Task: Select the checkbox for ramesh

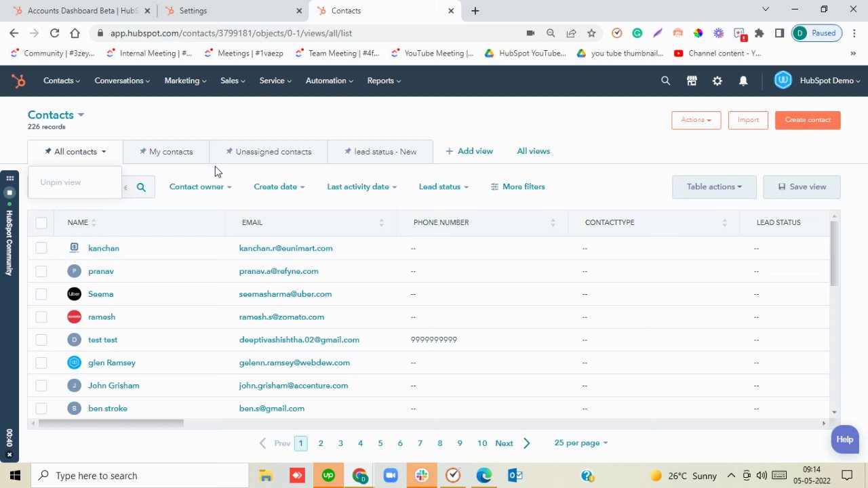Action: click(41, 317)
